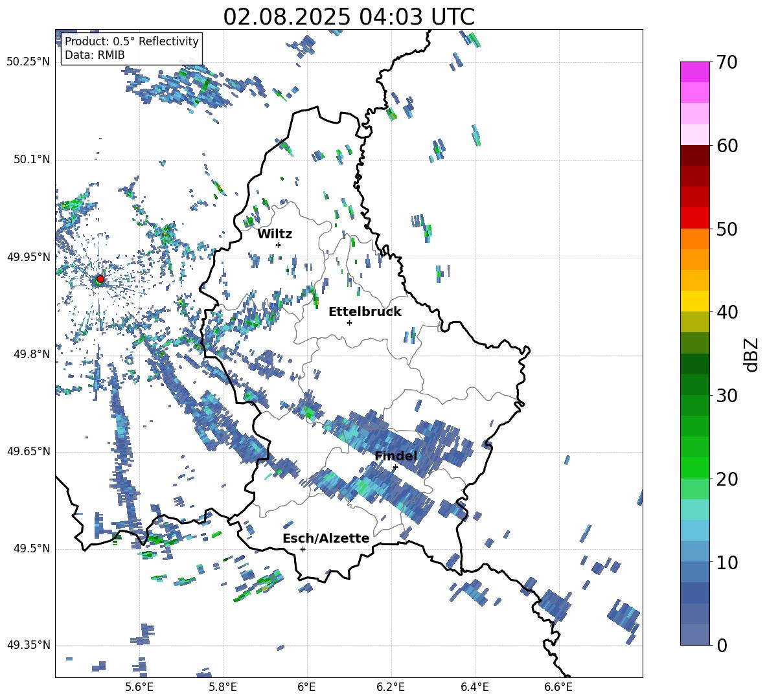This screenshot has width=767, height=700.
Task: Click the title 02.08.2025 04:03 UTC
Action: click(x=349, y=17)
